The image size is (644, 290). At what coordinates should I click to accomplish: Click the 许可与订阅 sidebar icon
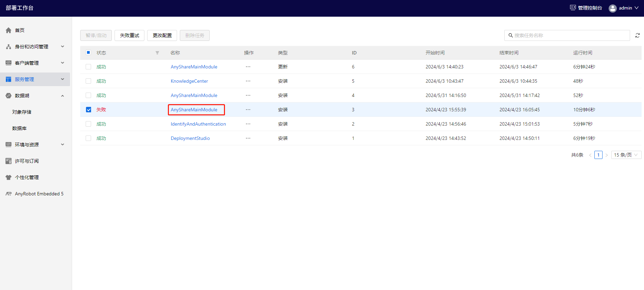8,161
